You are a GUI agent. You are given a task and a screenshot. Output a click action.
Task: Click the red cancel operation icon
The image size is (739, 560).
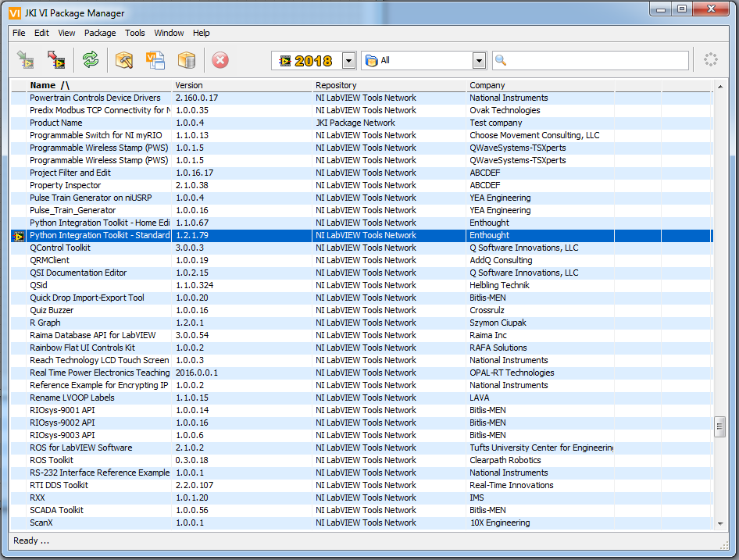(220, 60)
